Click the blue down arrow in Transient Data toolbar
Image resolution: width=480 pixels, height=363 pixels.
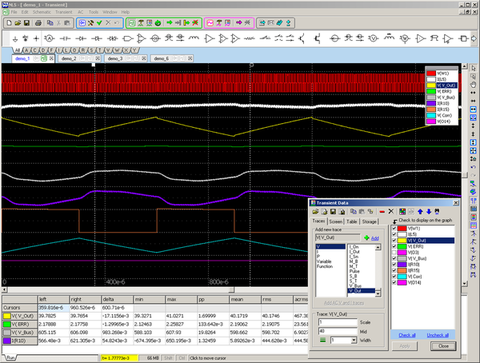tap(429, 212)
